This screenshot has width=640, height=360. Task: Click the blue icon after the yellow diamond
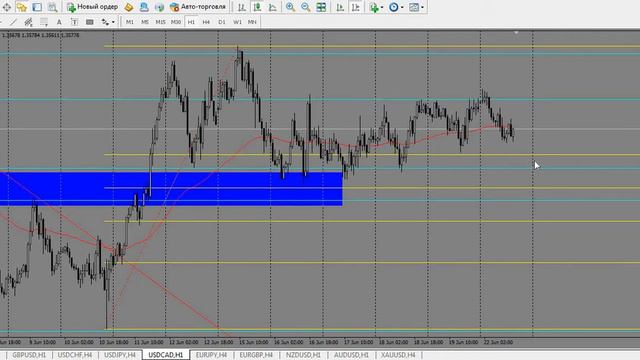[x=144, y=7]
